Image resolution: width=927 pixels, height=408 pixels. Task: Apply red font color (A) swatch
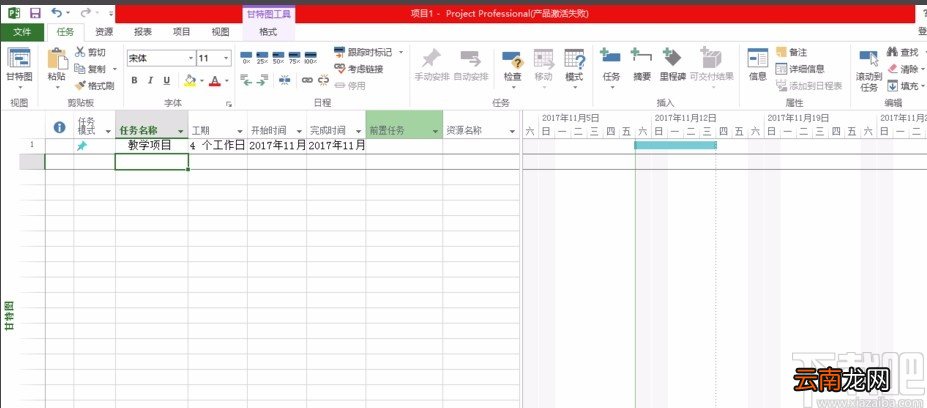coord(214,80)
